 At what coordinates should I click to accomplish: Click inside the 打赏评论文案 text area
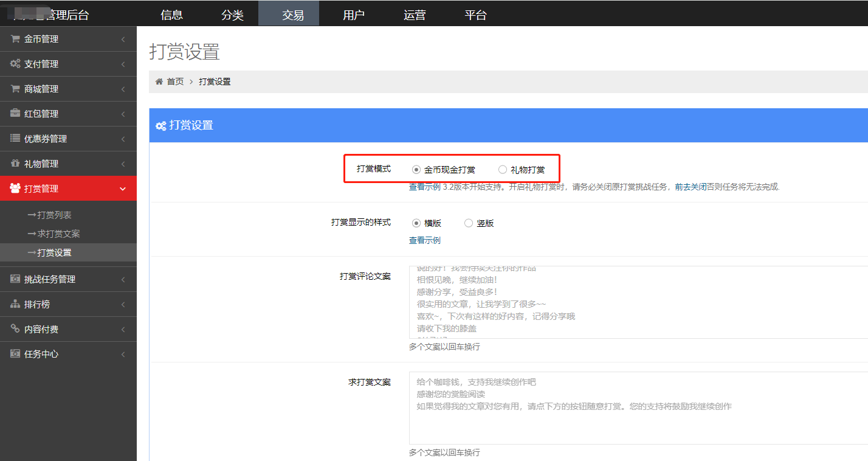pos(638,302)
